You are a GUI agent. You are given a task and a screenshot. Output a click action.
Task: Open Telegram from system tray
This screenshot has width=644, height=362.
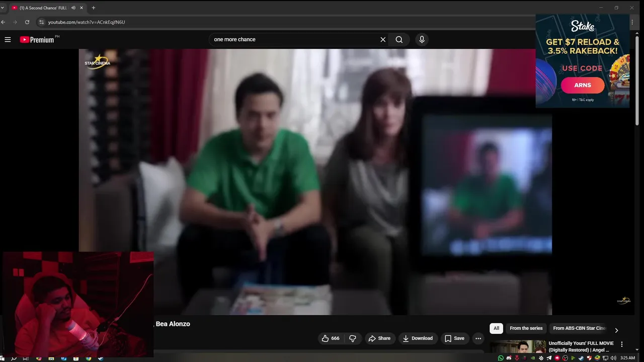tap(549, 358)
